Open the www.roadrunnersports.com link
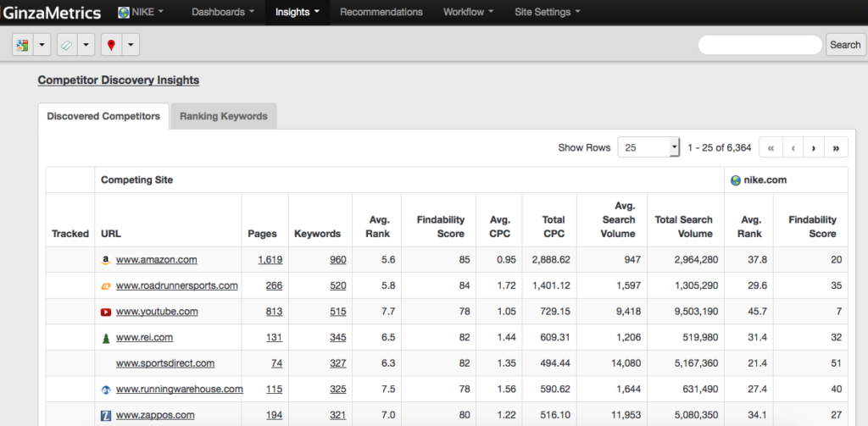 point(177,285)
